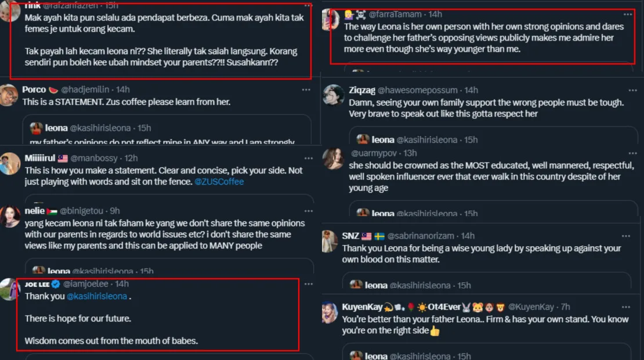Click the more icon on KuyenKay's tweet
Screen dimensions: 644x360
click(626, 307)
